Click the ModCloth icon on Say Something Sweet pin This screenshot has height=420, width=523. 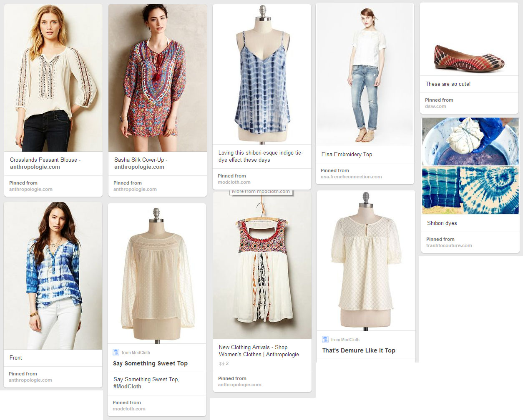[x=116, y=352]
